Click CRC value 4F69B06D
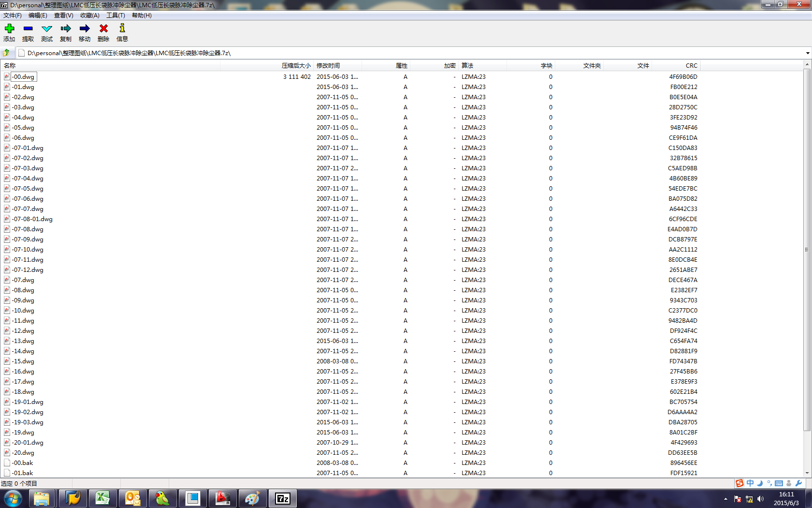Image resolution: width=812 pixels, height=508 pixels. [683, 77]
